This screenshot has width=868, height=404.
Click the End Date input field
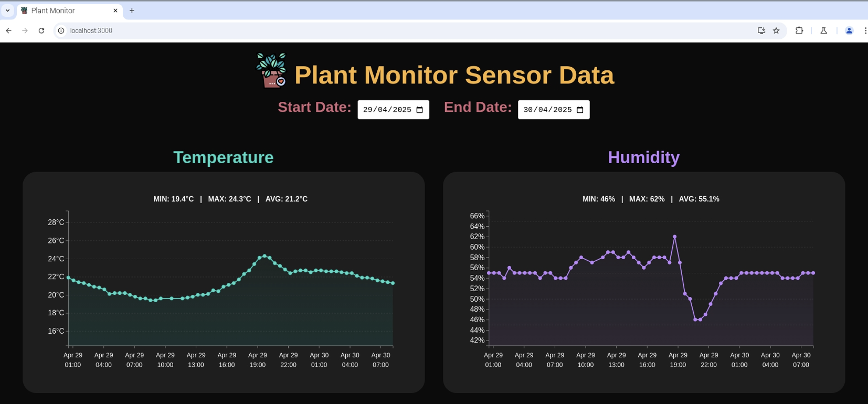[547, 110]
